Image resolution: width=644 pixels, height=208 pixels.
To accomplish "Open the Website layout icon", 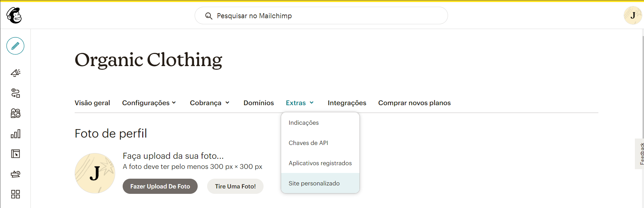I will tap(16, 154).
